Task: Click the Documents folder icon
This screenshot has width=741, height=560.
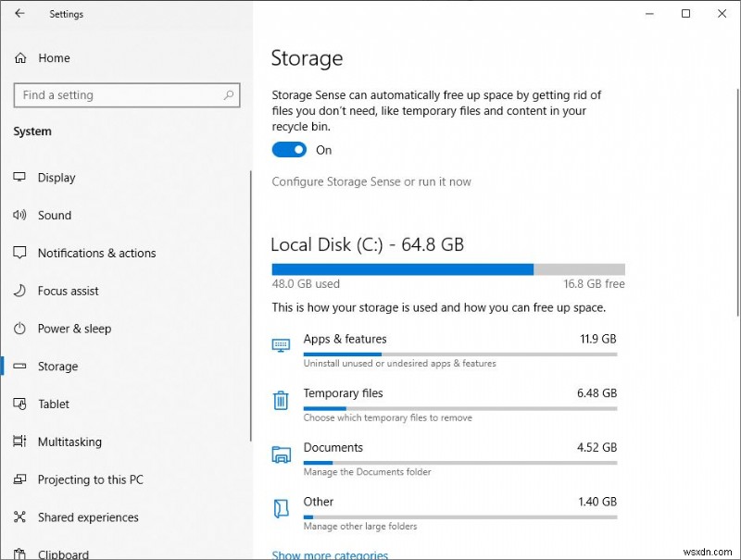Action: pyautogui.click(x=281, y=454)
